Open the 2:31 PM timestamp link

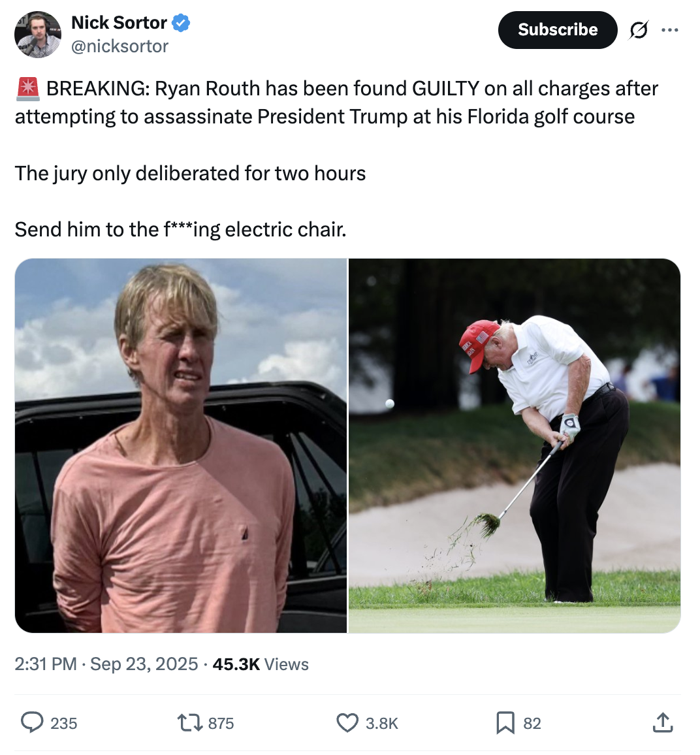(x=106, y=664)
